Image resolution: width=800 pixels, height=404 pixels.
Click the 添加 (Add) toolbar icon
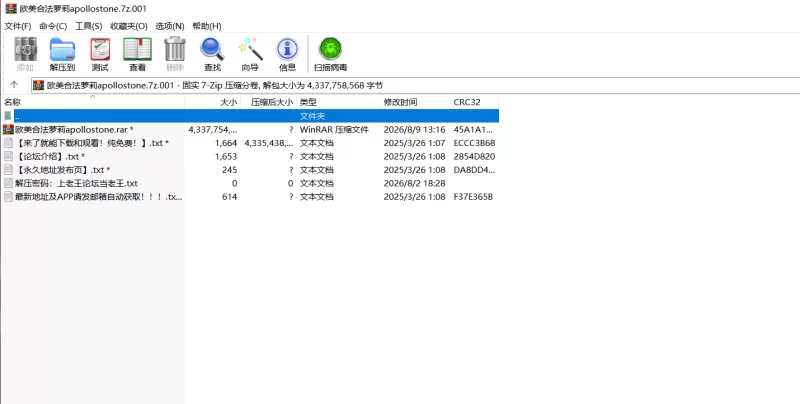click(x=25, y=49)
